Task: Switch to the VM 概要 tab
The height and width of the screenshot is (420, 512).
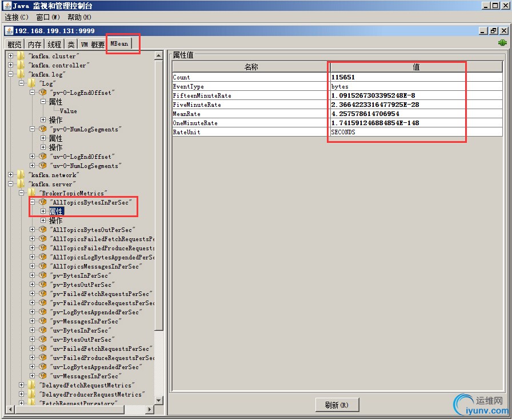Action: (x=93, y=44)
